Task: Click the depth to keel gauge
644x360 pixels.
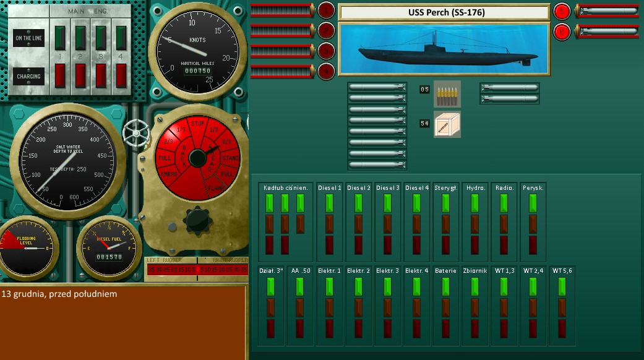Action: pyautogui.click(x=68, y=162)
